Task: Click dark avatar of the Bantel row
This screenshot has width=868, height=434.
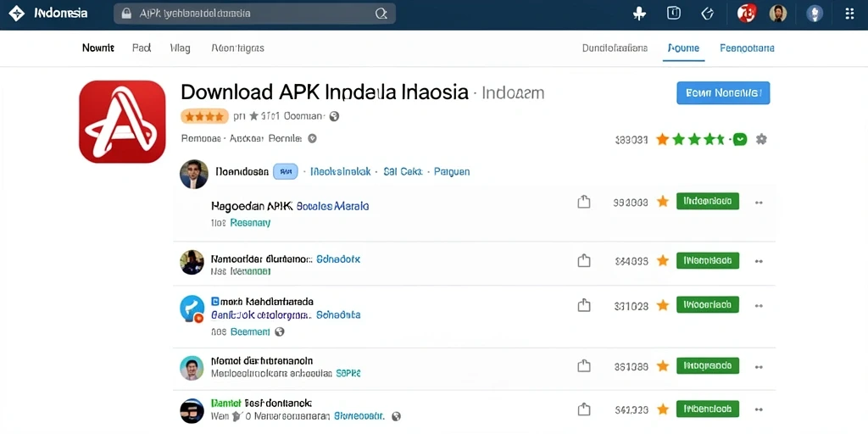Action: [192, 411]
